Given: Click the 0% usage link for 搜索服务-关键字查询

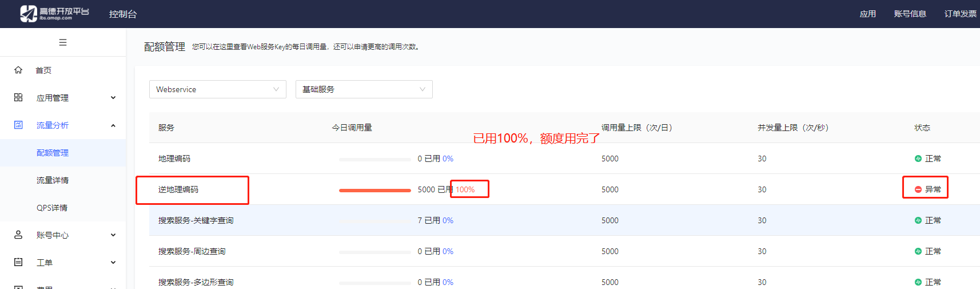Looking at the screenshot, I should (x=448, y=220).
